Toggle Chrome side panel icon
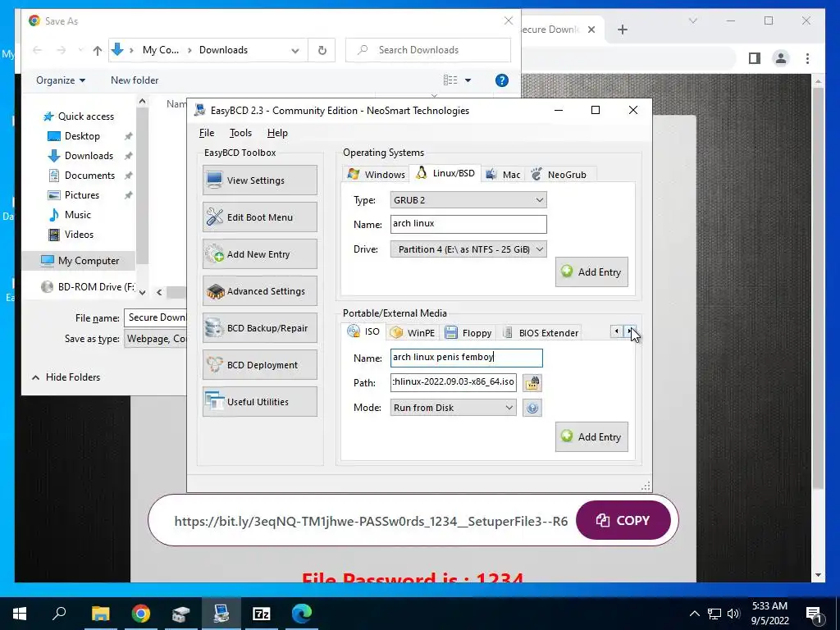This screenshot has height=630, width=840. coord(755,58)
